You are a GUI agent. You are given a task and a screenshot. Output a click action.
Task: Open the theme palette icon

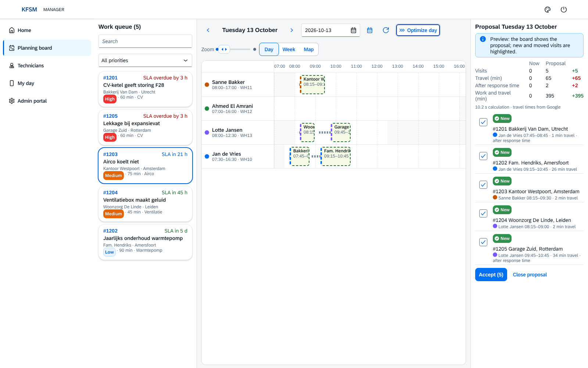(548, 10)
